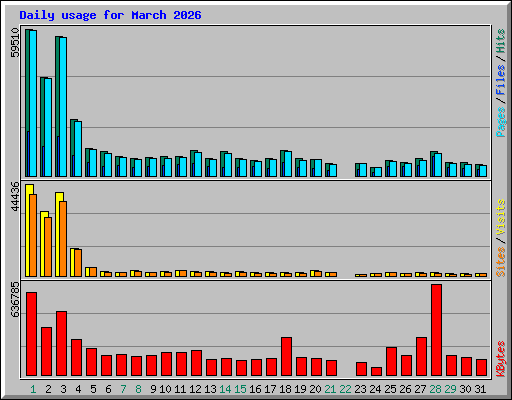Screen dimensions: 512x400
Task: Click the day 4 cyan hits bar
Action: [x=78, y=149]
